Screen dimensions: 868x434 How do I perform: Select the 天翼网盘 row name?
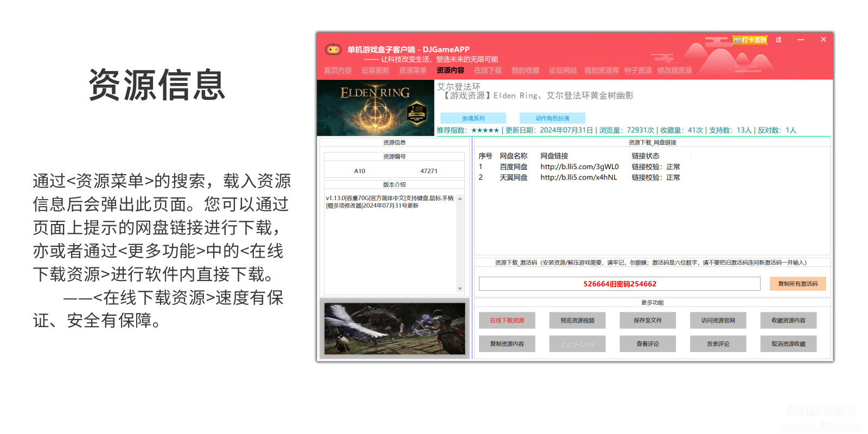[513, 177]
